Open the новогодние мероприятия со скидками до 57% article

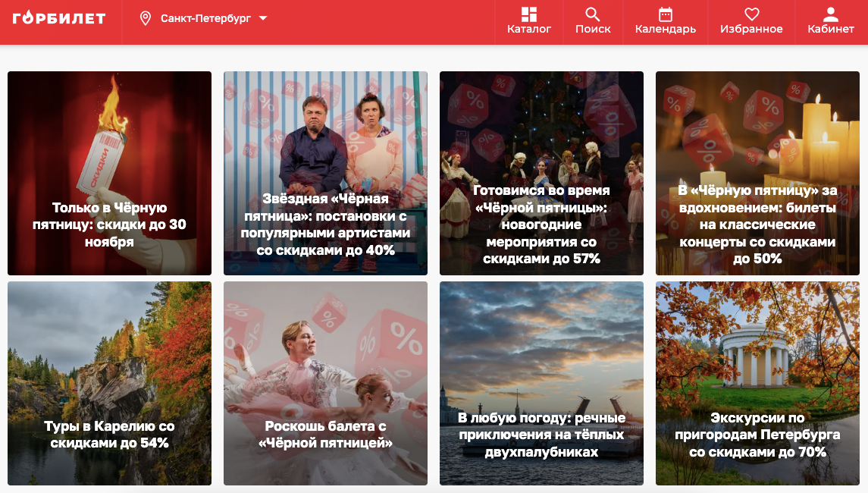click(x=541, y=172)
